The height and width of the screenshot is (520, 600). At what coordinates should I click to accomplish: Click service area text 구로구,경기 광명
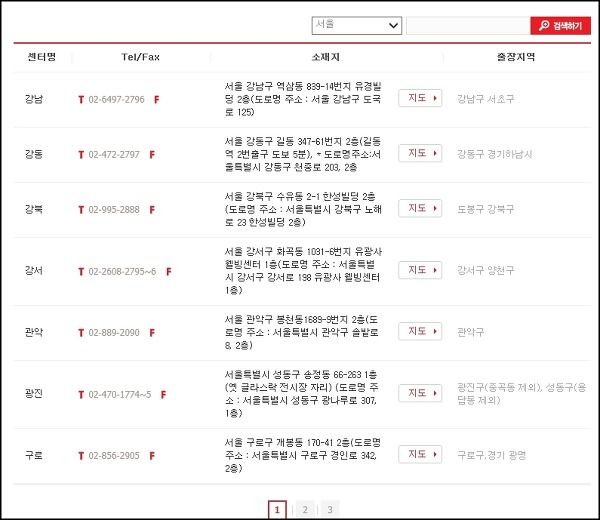[x=492, y=455]
